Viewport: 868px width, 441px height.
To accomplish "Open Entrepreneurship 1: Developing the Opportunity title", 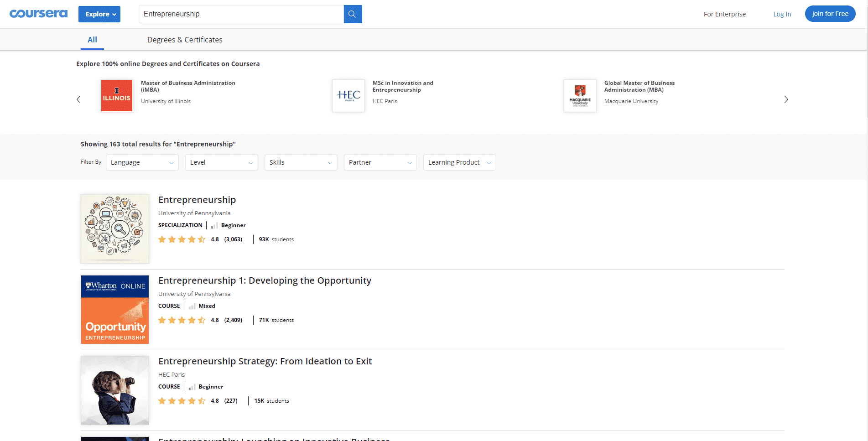I will click(265, 280).
